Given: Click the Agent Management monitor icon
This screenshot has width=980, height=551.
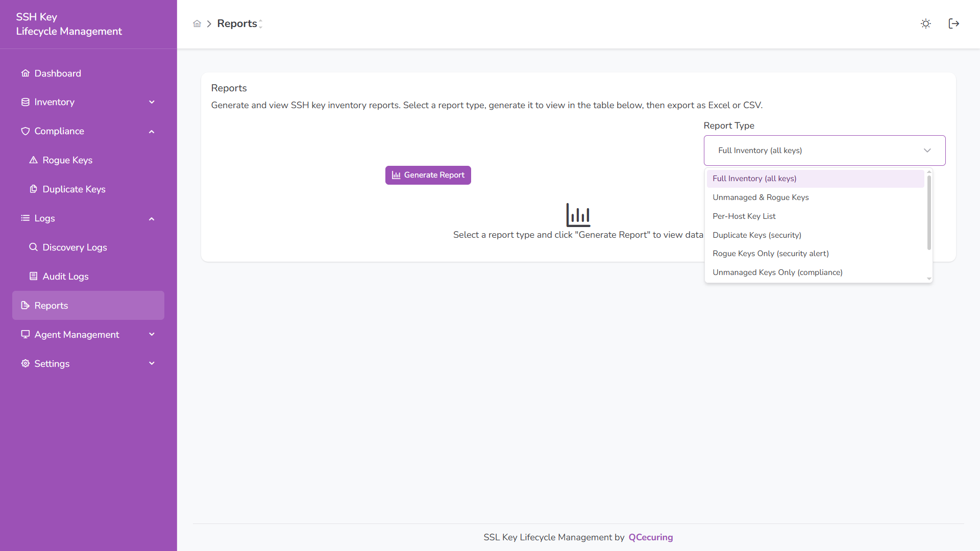Looking at the screenshot, I should coord(25,334).
